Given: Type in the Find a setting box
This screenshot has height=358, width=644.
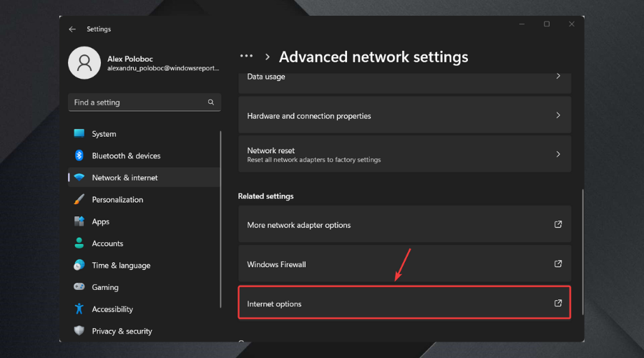Looking at the screenshot, I should click(136, 102).
